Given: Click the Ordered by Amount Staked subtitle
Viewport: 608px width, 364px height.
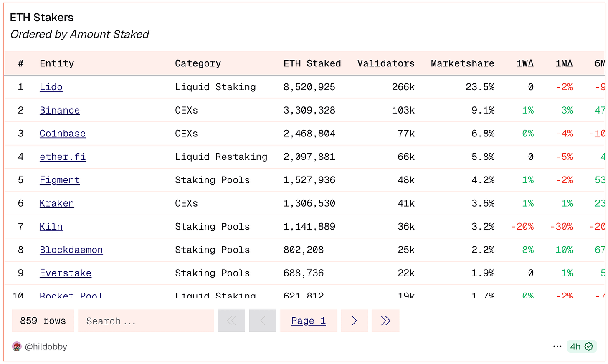Looking at the screenshot, I should 79,34.
